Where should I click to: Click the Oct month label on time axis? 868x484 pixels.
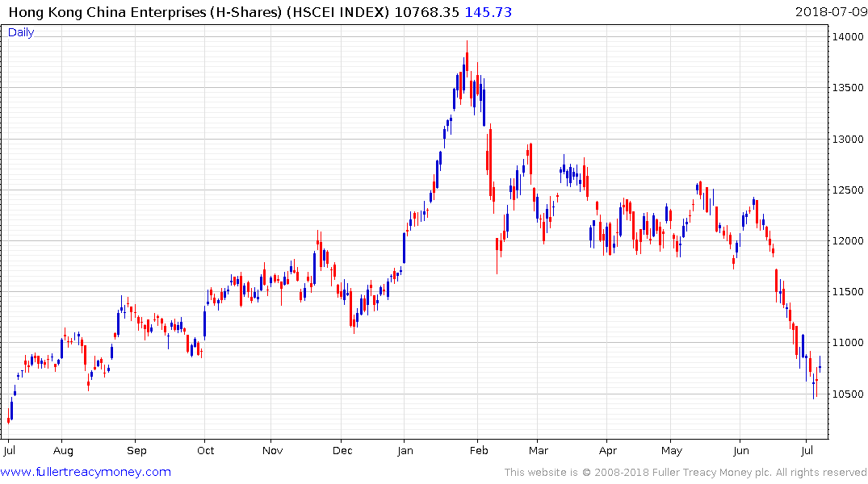coord(205,451)
